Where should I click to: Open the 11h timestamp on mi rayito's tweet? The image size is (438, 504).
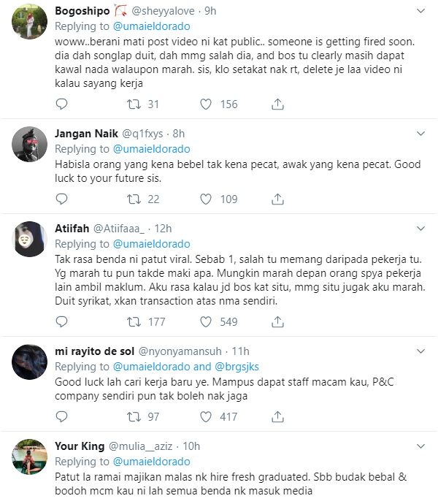(x=241, y=351)
